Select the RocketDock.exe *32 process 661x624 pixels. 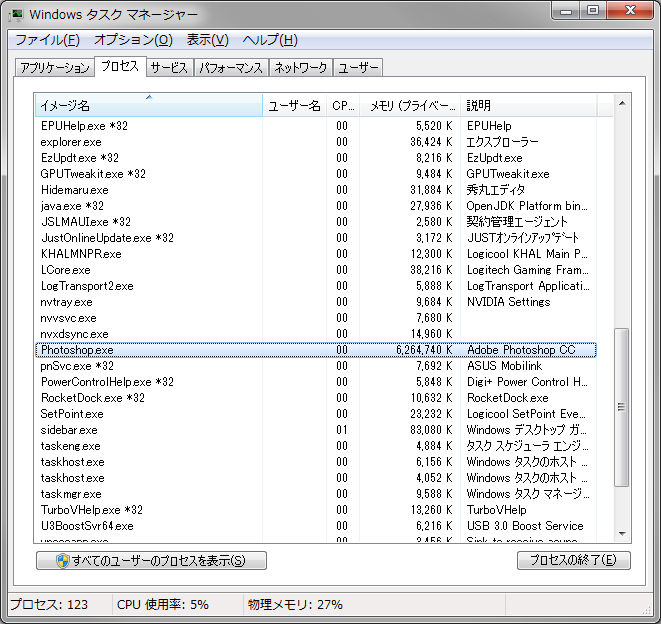click(x=316, y=398)
